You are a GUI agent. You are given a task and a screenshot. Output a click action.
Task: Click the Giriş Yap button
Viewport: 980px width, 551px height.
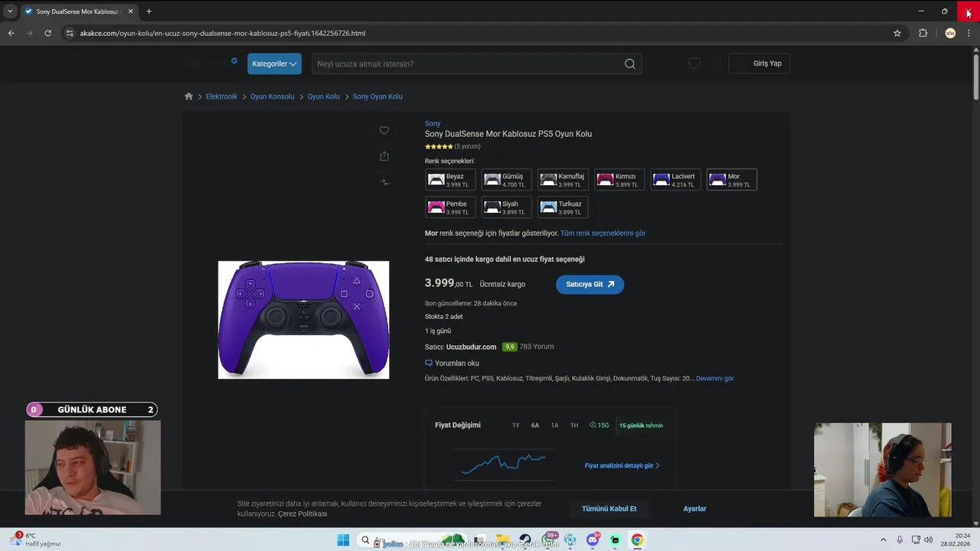[x=759, y=64]
